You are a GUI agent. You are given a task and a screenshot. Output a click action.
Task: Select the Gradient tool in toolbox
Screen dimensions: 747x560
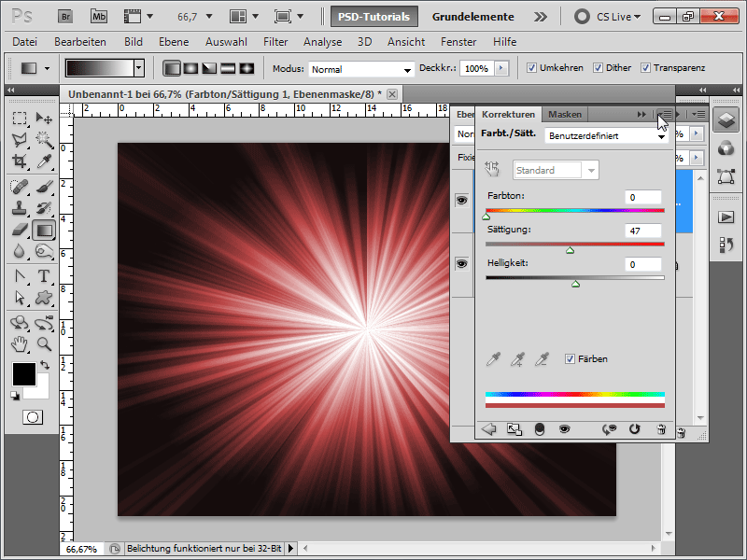(x=44, y=230)
